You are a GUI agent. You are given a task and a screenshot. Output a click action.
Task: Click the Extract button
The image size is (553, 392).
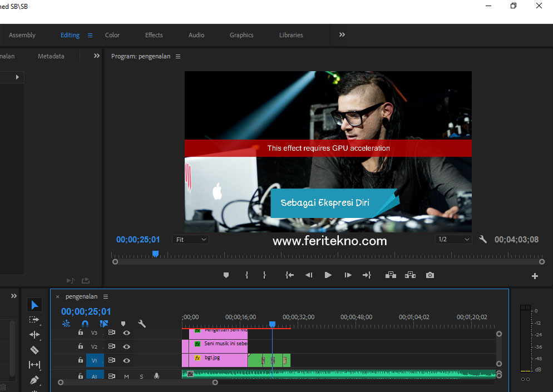coord(410,275)
